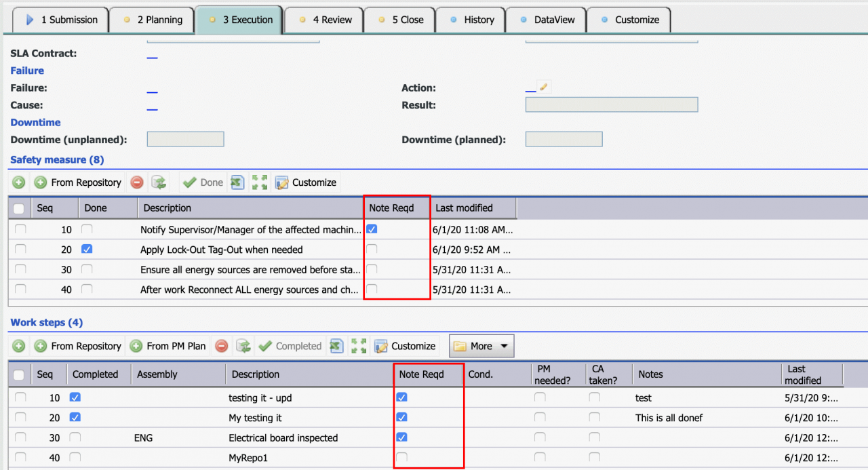
Task: Check PM needed for testing it - upd
Action: click(x=540, y=397)
